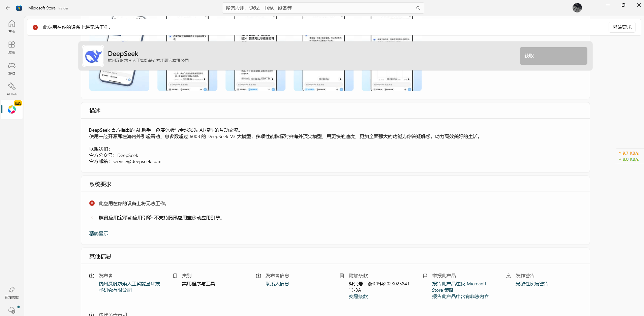Open the 游戏 games section

pyautogui.click(x=12, y=68)
